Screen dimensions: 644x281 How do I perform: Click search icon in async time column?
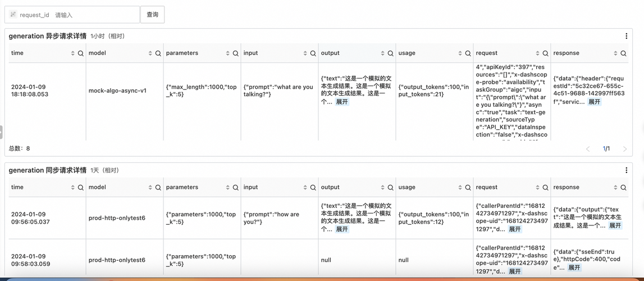click(81, 53)
